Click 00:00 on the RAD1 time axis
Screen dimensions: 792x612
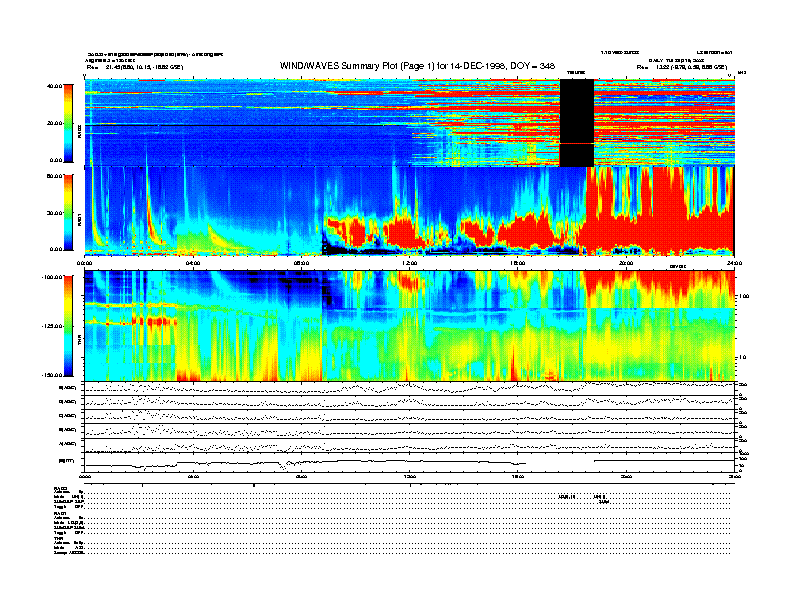click(x=84, y=263)
